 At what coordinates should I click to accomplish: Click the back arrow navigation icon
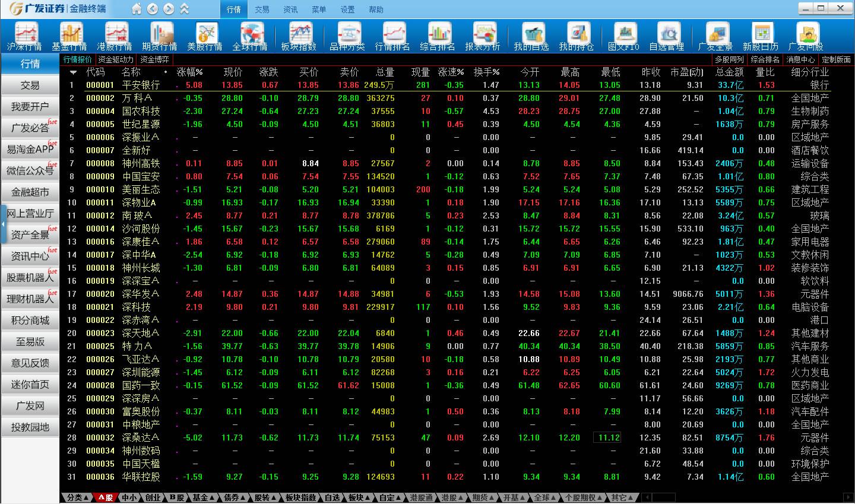(153, 9)
